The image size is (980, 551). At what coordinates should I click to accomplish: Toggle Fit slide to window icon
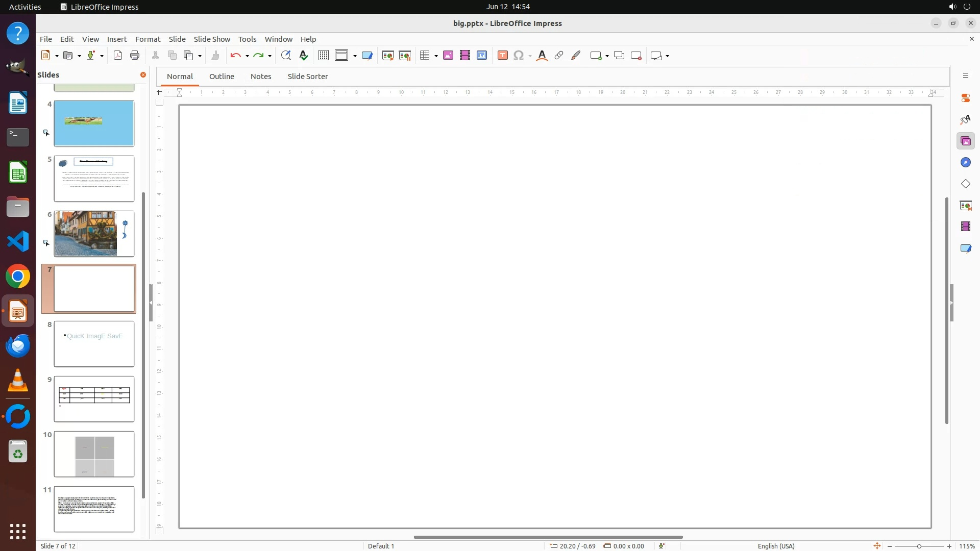point(877,546)
